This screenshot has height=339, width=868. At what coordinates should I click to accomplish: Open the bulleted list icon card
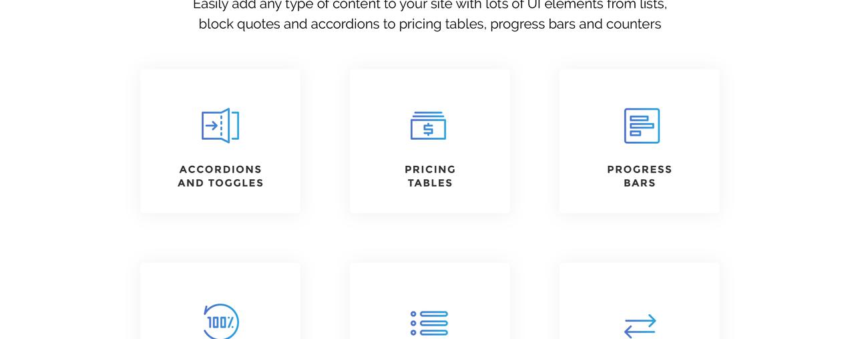tap(429, 323)
